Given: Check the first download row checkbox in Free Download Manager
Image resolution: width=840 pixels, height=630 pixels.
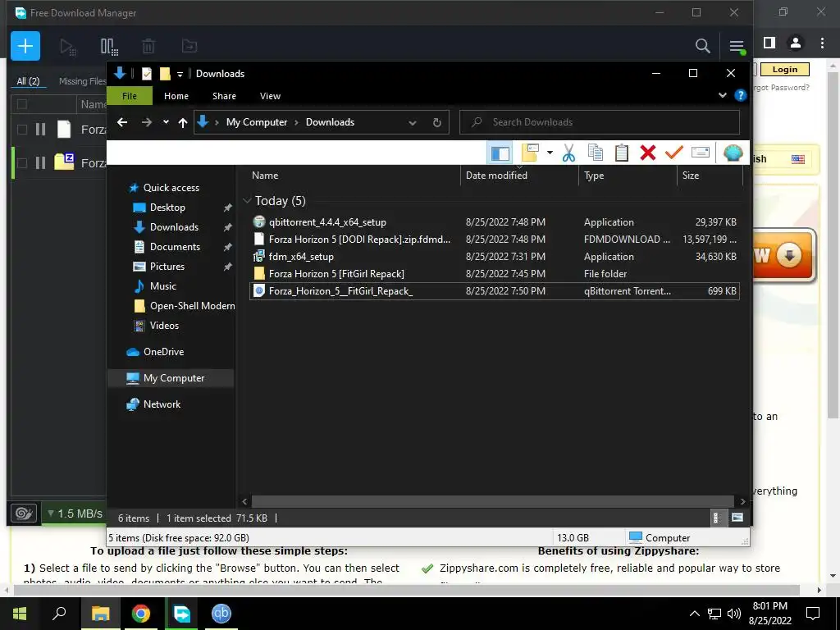Looking at the screenshot, I should (x=22, y=129).
